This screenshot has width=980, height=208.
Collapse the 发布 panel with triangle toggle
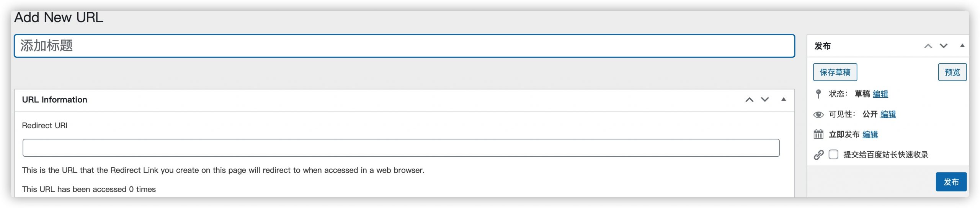coord(962,46)
